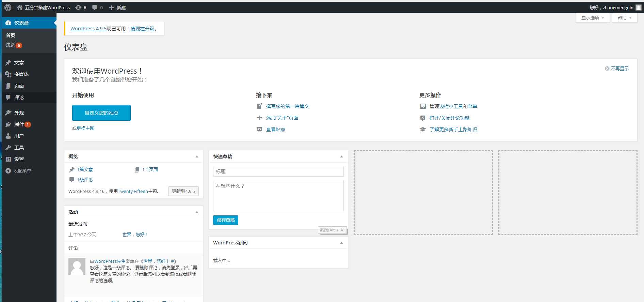
Task: Click the 您好，zhangmengqin account greeting
Action: (612, 7)
